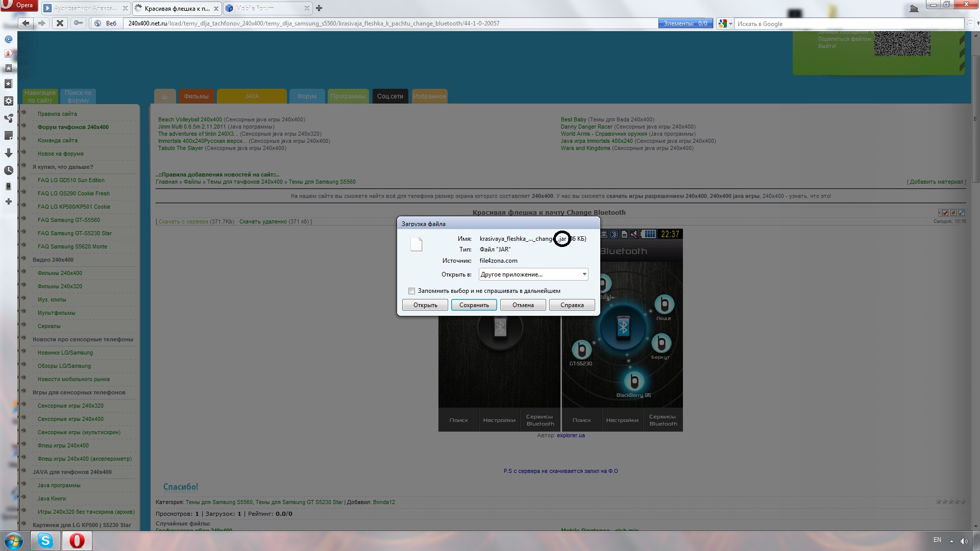The width and height of the screenshot is (980, 551).
Task: Switch to 'Поиск по форуму' sidebar tab
Action: (x=78, y=96)
